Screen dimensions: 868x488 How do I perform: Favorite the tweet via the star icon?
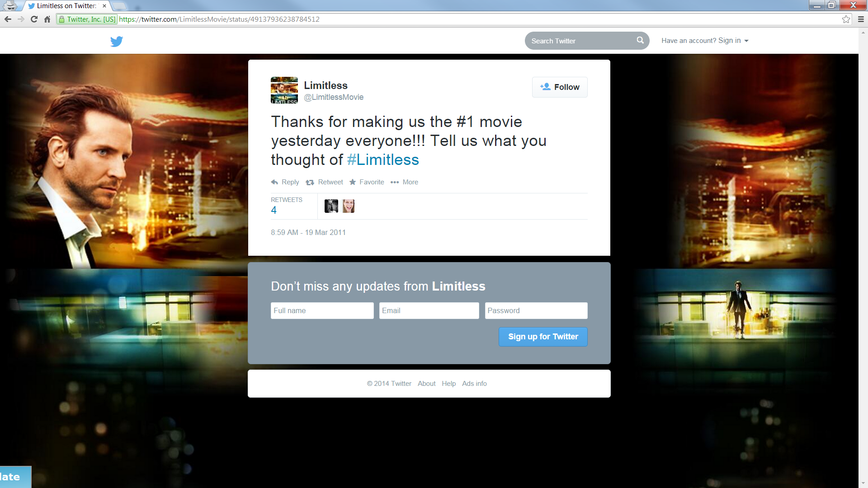click(353, 182)
